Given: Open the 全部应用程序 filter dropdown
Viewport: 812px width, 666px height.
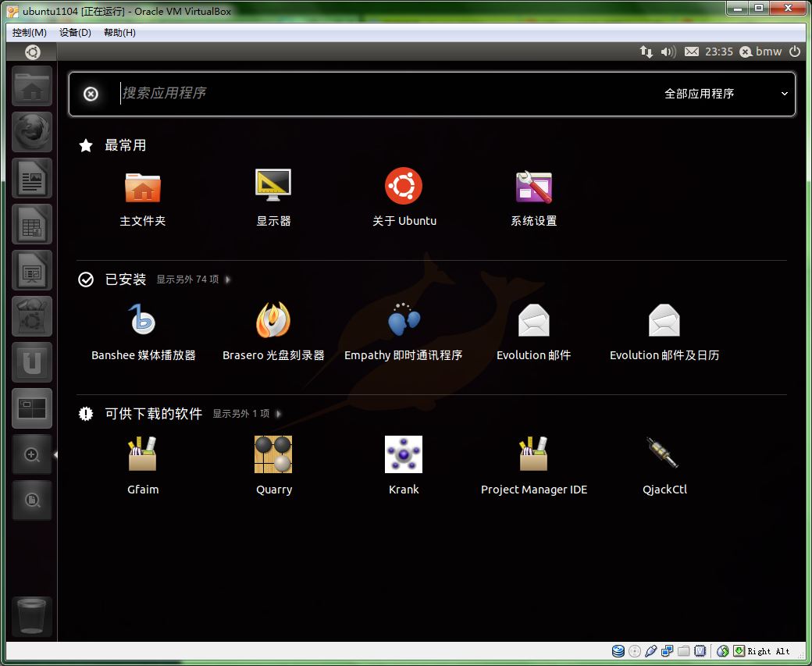Looking at the screenshot, I should click(x=726, y=94).
